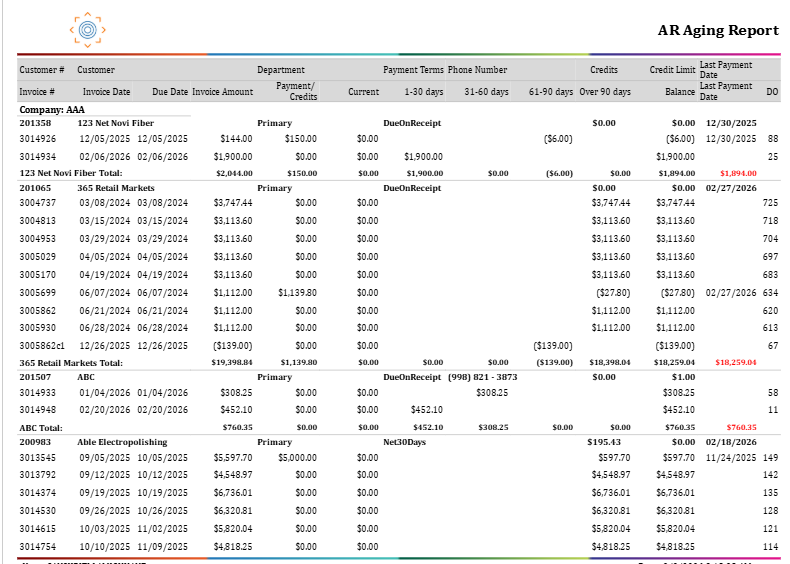Image resolution: width=790 pixels, height=564 pixels.
Task: Click customer number 200983
Action: click(35, 442)
